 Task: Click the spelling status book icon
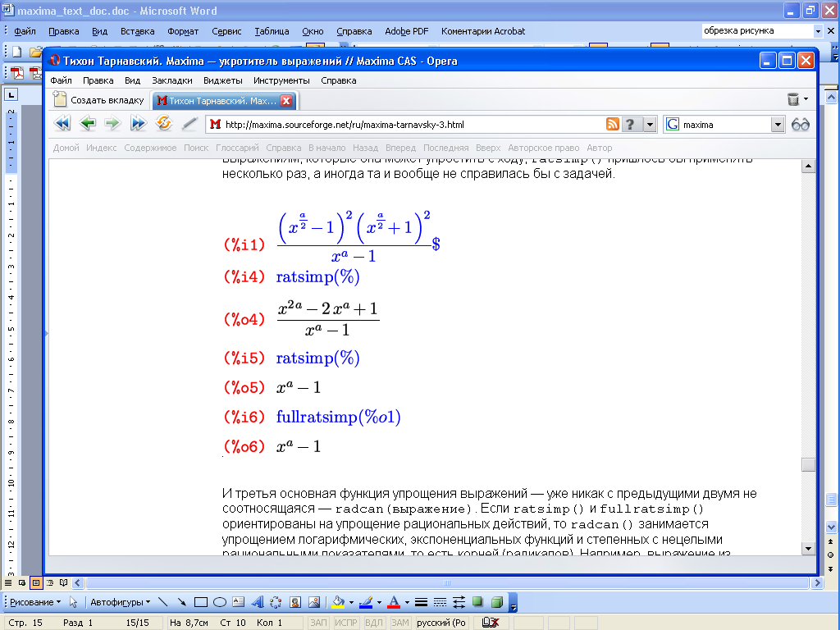[491, 622]
